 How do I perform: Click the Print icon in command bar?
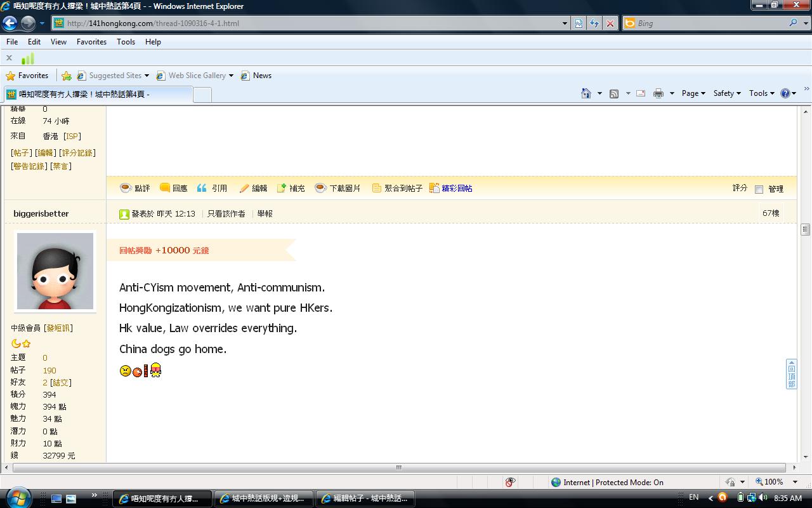click(658, 93)
